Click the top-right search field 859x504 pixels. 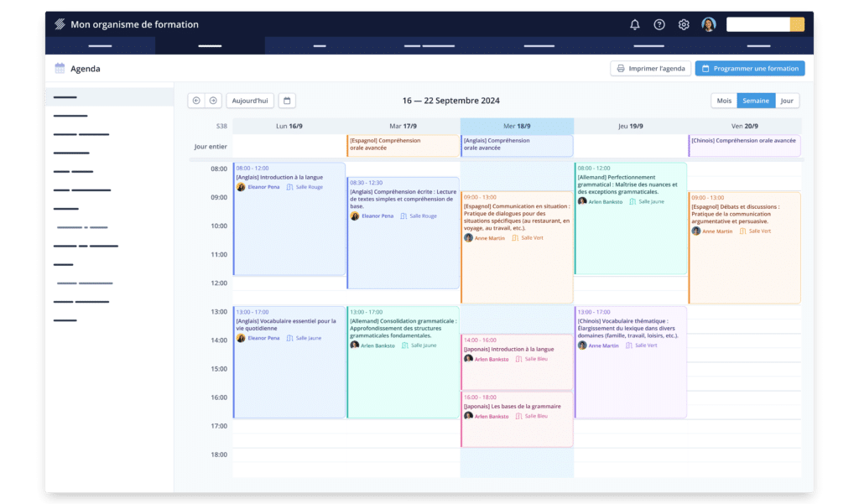tap(758, 24)
